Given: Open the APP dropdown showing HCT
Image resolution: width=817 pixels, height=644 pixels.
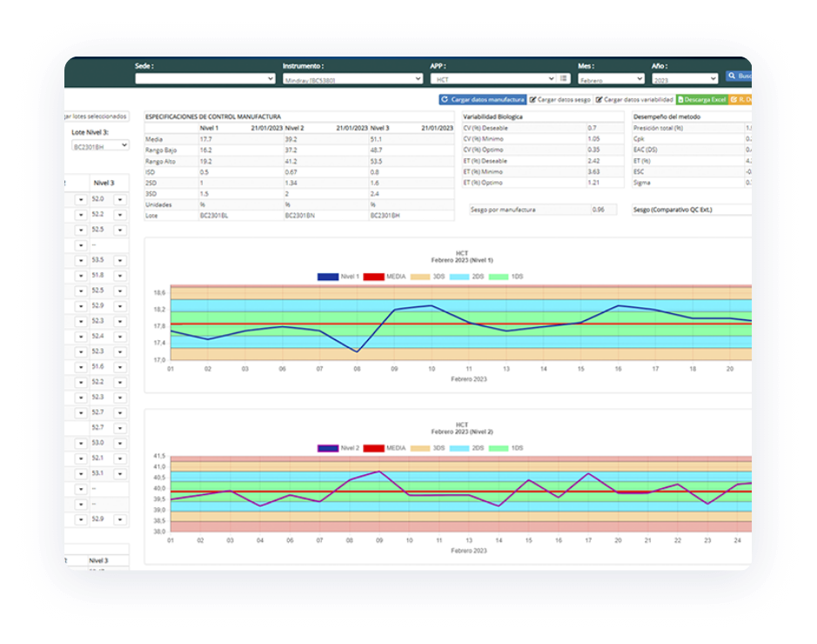Looking at the screenshot, I should tap(493, 78).
